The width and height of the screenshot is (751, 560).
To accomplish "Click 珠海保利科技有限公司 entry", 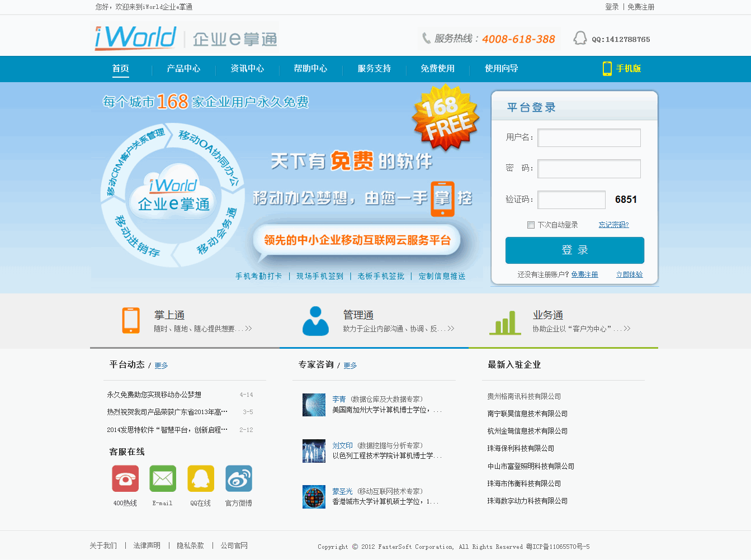I will [x=521, y=448].
